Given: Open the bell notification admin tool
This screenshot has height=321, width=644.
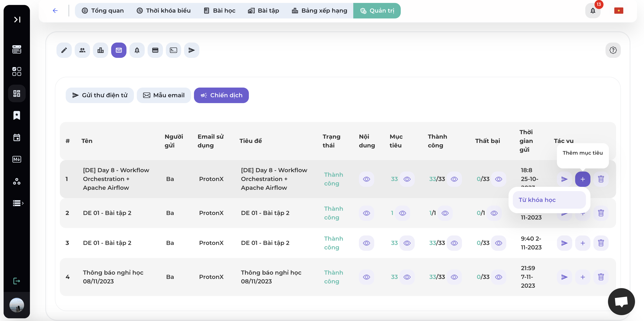Looking at the screenshot, I should pyautogui.click(x=137, y=50).
